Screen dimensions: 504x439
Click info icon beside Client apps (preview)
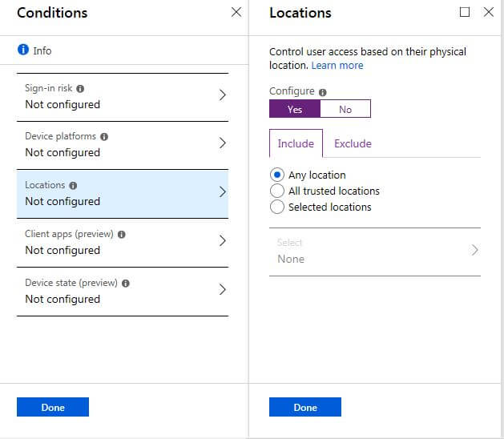coord(121,235)
